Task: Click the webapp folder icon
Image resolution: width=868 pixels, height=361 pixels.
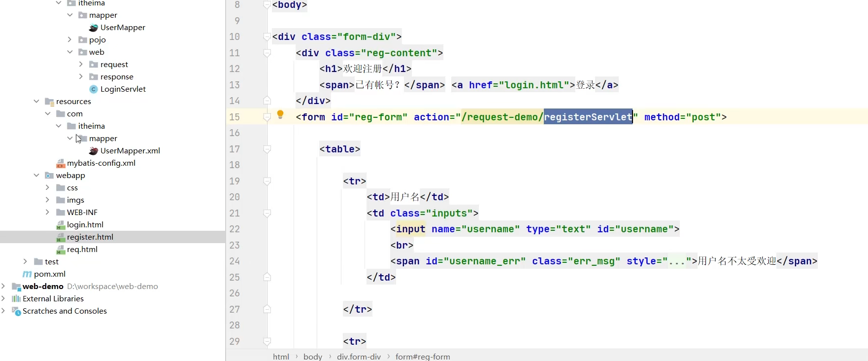Action: tap(49, 176)
